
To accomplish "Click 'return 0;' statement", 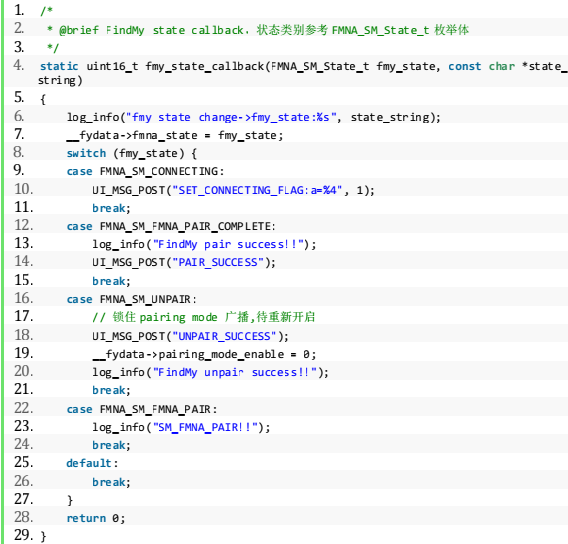I will point(96,518).
